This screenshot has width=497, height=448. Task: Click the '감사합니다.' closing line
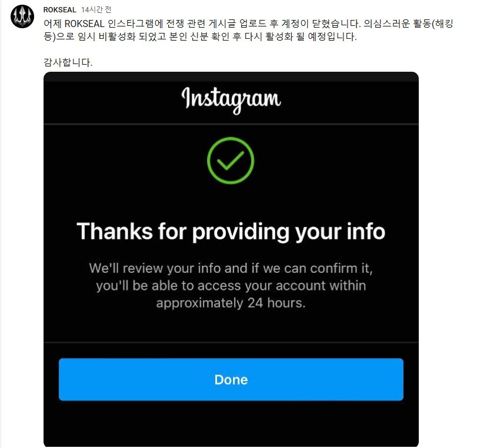point(68,62)
